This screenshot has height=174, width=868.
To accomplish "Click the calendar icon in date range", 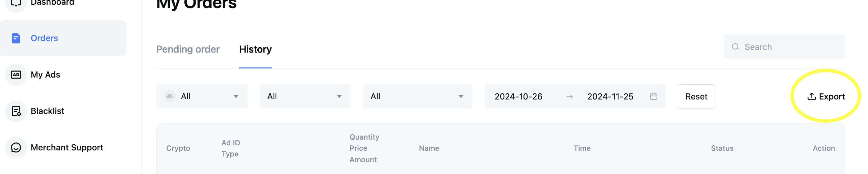I will coord(654,96).
